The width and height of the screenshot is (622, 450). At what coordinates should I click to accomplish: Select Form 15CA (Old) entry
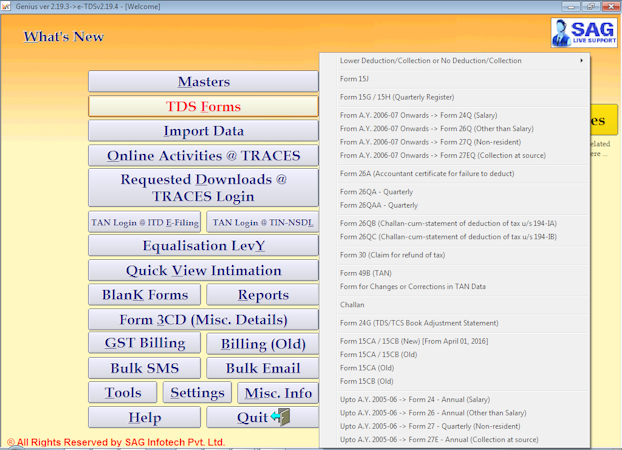pos(455,368)
